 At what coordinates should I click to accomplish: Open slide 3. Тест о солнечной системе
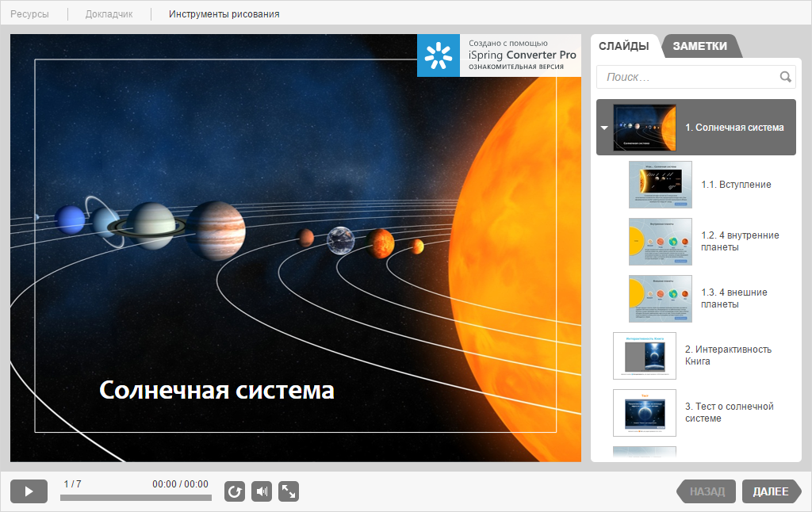click(x=730, y=412)
